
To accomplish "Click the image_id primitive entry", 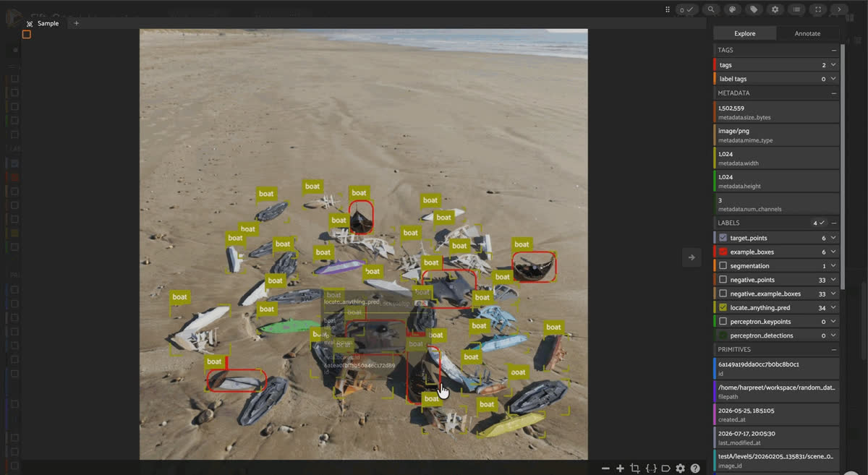I will 777,461.
